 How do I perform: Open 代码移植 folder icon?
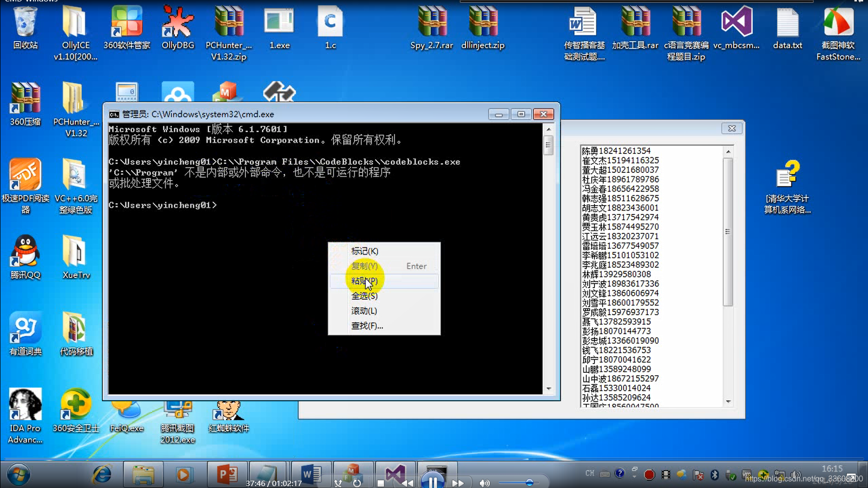coord(76,334)
